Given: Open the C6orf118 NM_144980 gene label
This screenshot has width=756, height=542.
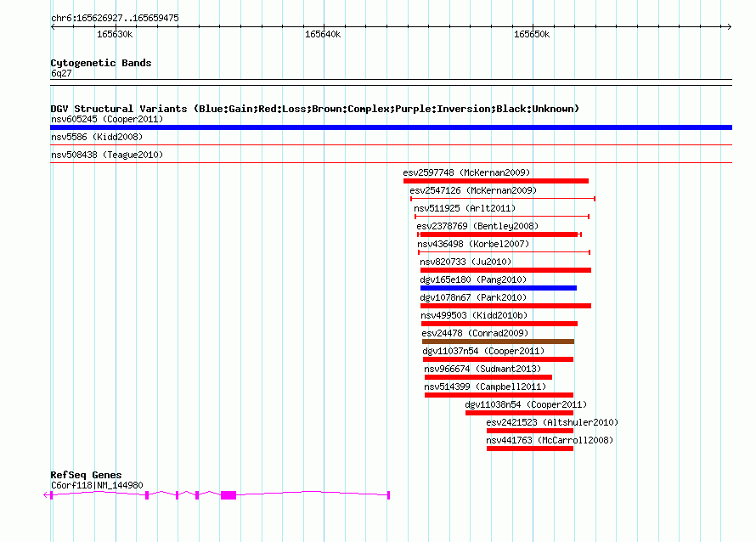Looking at the screenshot, I should pos(97,485).
